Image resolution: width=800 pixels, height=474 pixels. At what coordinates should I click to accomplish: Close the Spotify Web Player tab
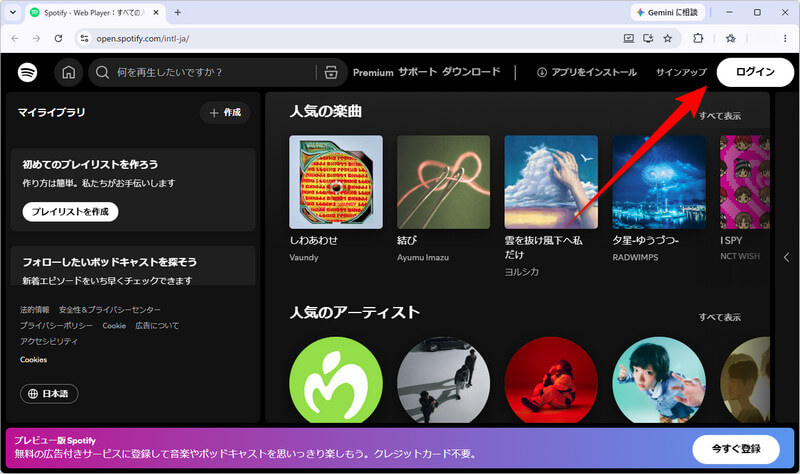156,12
